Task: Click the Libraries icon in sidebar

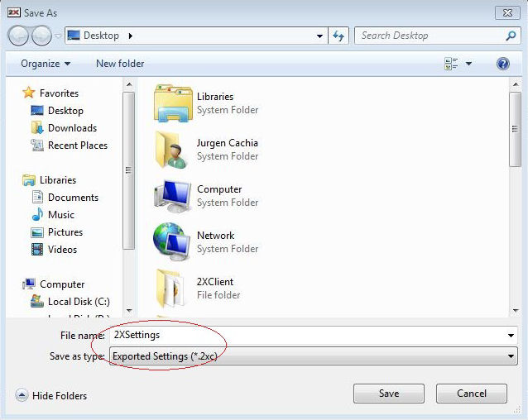Action: point(29,180)
